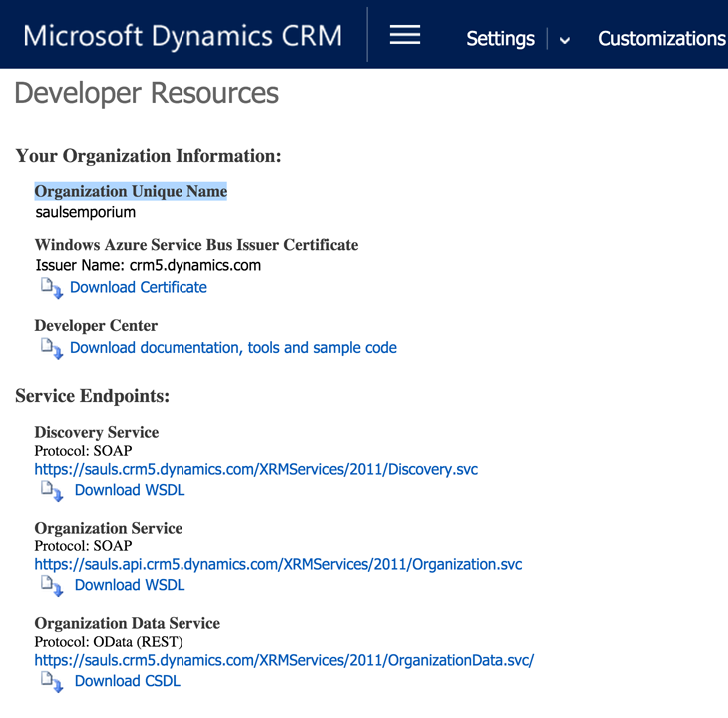This screenshot has height=718, width=728.
Task: Open the Organization.svc endpoint URL
Action: [278, 564]
